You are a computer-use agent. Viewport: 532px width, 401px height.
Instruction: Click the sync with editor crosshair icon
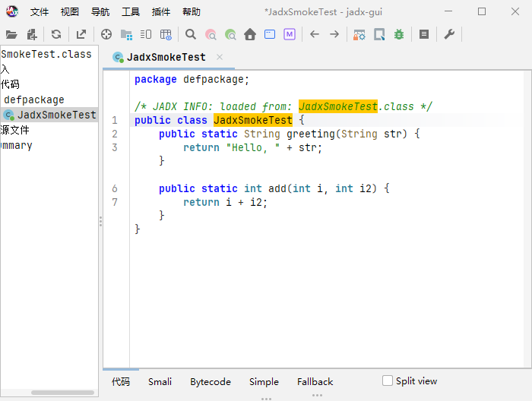(106, 34)
